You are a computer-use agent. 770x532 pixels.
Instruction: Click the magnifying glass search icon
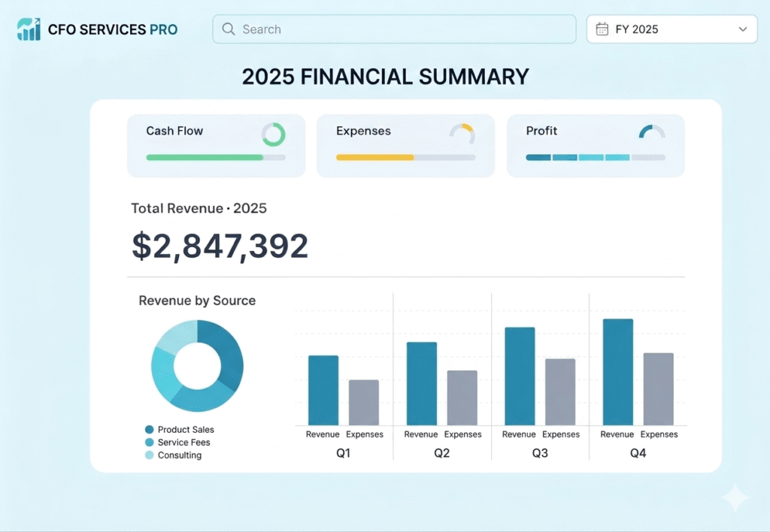229,29
